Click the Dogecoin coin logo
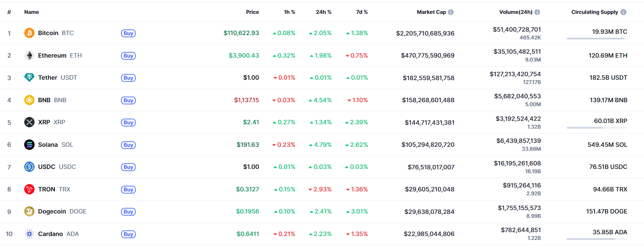 (29, 211)
